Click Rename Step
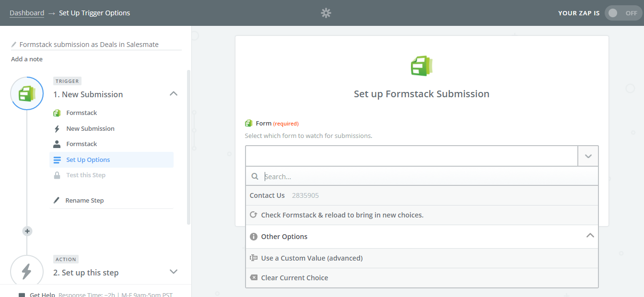The height and width of the screenshot is (297, 644). click(84, 200)
